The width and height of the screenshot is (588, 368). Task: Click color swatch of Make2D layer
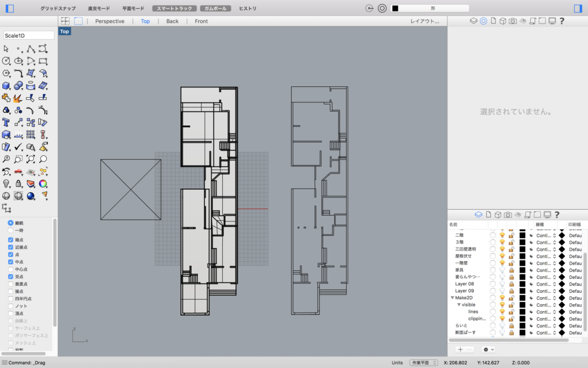[x=522, y=298]
